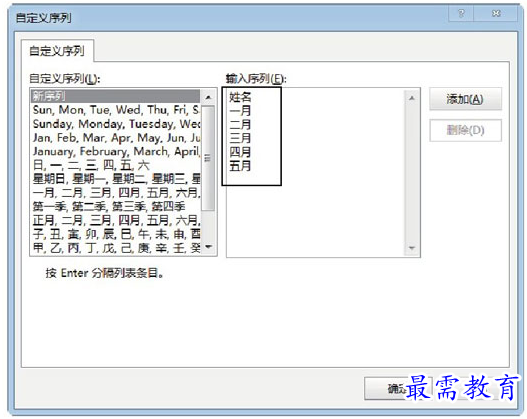The height and width of the screenshot is (419, 527).
Task: Click the 添加(A) button
Action: tap(465, 99)
